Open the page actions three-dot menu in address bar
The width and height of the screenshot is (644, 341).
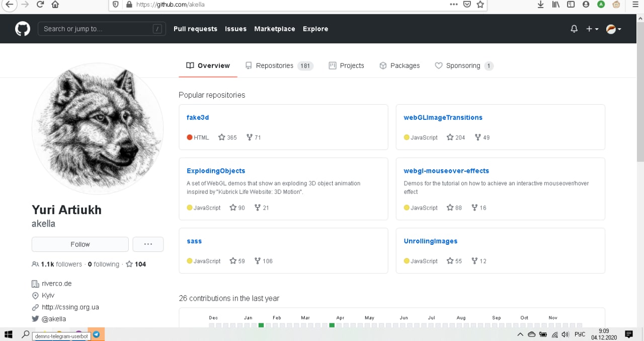point(453,4)
